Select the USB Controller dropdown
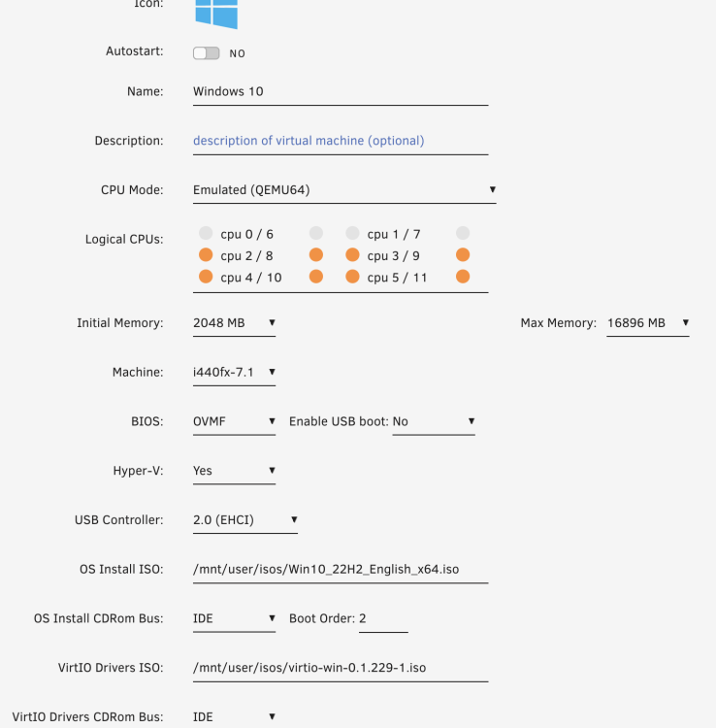 pos(245,520)
